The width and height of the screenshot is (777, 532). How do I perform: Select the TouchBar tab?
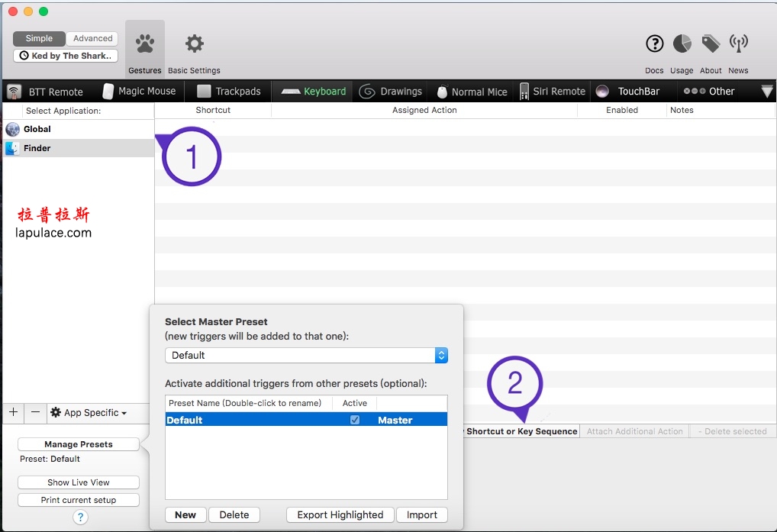628,91
